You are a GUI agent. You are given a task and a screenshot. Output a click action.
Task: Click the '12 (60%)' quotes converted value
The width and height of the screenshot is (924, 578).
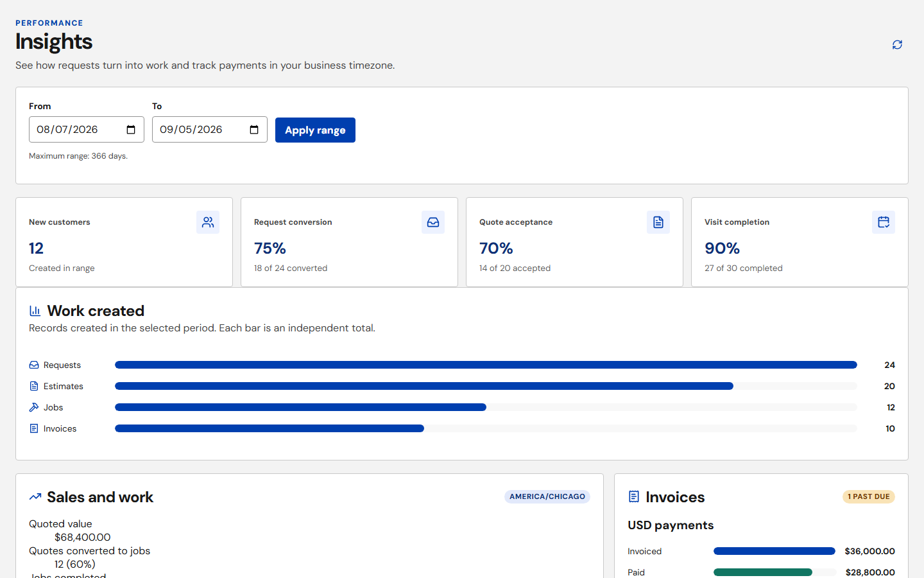pyautogui.click(x=75, y=564)
